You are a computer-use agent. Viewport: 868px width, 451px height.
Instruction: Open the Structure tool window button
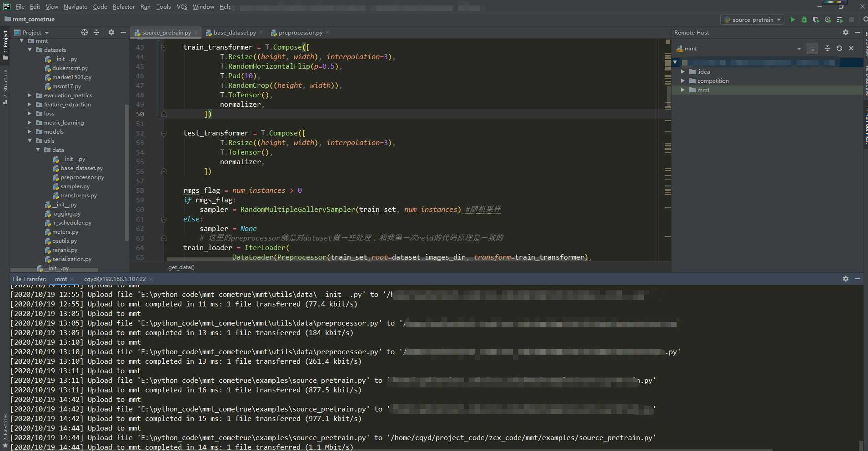pos(5,86)
